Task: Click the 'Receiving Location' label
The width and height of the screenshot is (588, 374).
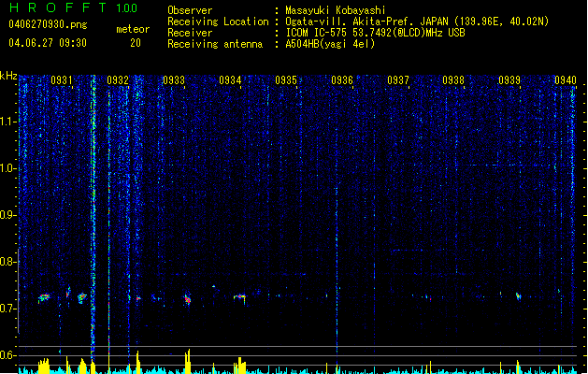Action: coord(218,22)
